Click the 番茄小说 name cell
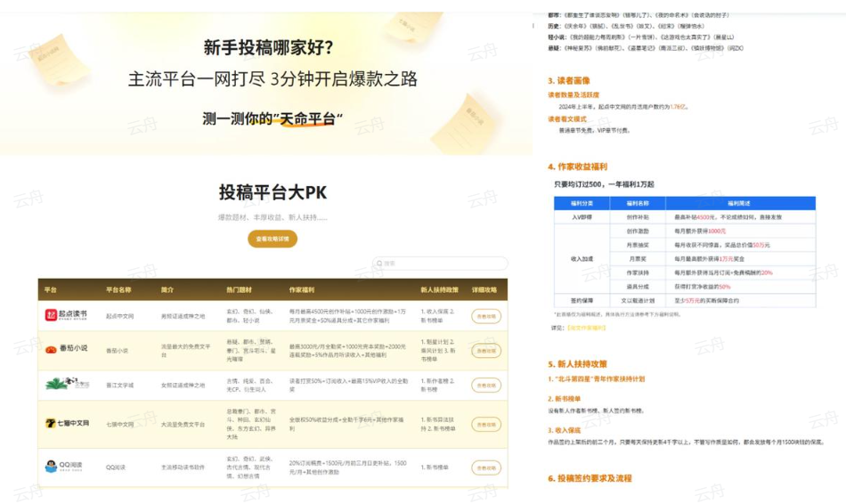 (117, 351)
